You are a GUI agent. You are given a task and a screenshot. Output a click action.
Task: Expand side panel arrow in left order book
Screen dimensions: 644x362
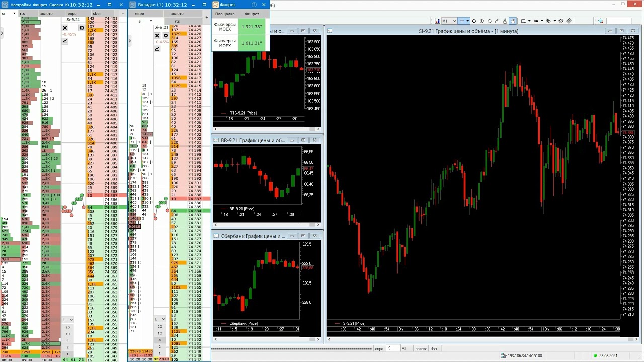(2, 34)
